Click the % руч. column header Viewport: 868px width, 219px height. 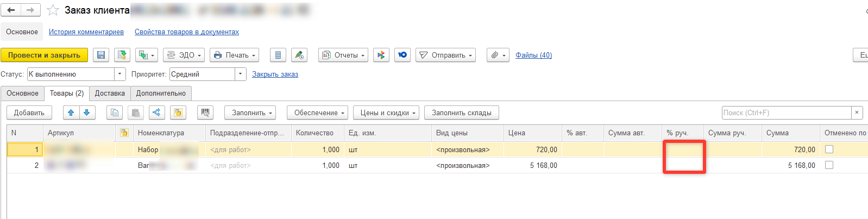click(x=683, y=133)
